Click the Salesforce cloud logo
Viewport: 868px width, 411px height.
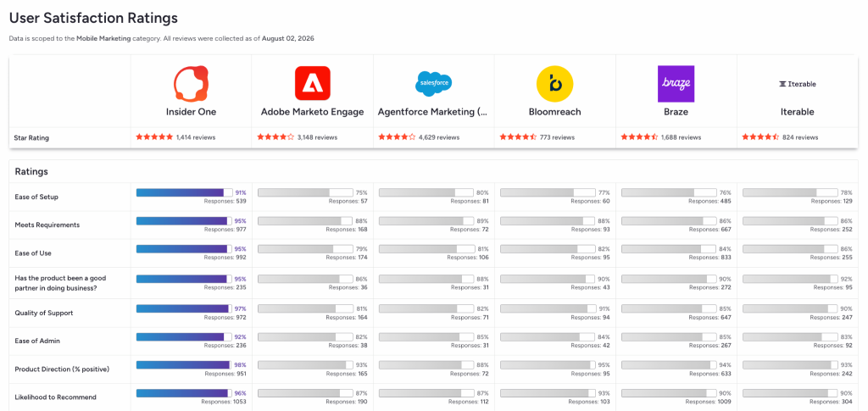coord(433,84)
